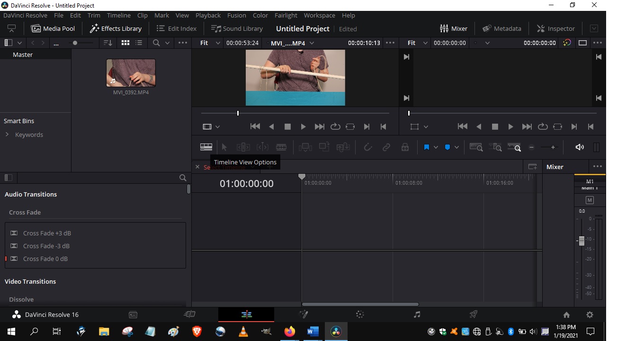The image size is (644, 341).
Task: Click the audio meters icon beside speaker
Action: click(x=596, y=147)
